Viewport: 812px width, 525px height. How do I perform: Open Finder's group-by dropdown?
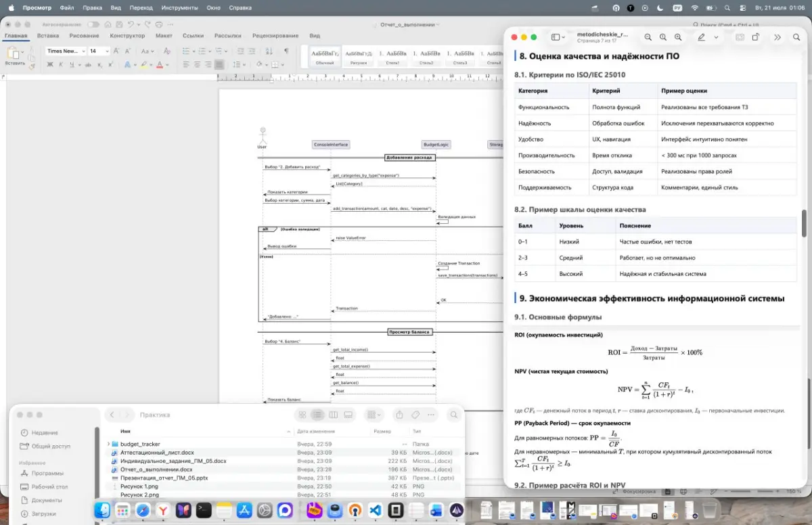[x=374, y=415]
